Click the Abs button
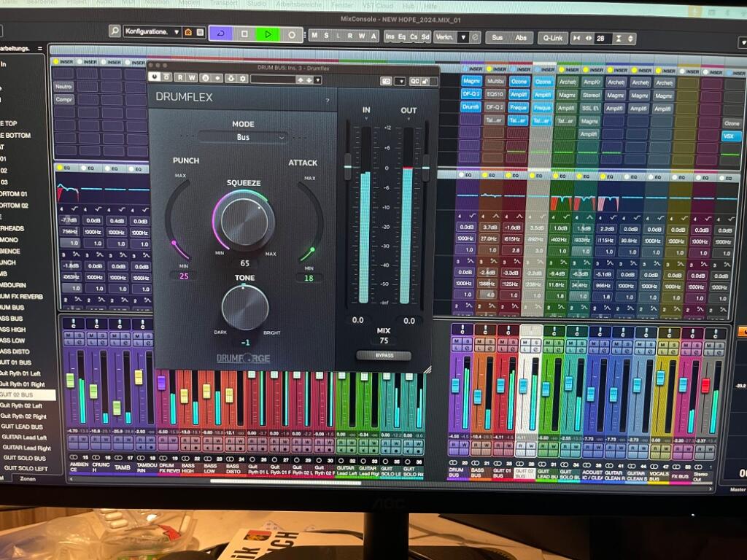 521,38
